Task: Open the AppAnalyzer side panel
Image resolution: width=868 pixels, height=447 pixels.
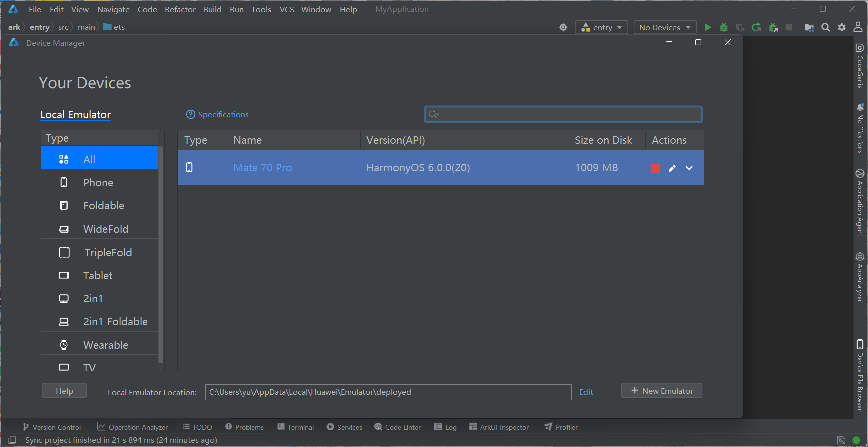Action: point(860,277)
